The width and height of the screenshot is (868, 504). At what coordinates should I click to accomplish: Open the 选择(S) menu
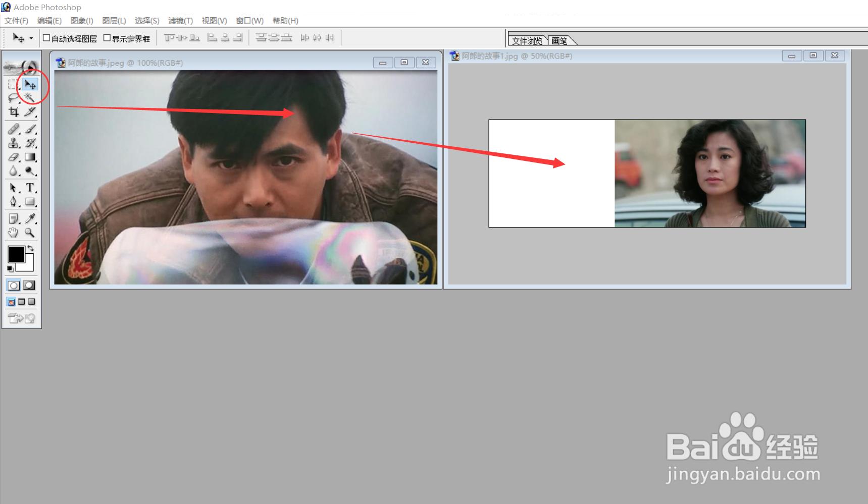point(147,21)
